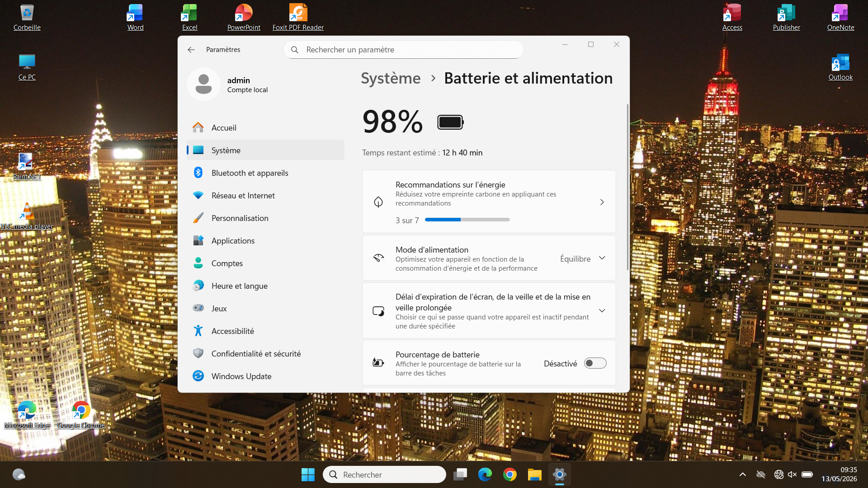Select the PowerPoint desktop shortcut
Image resolution: width=868 pixels, height=488 pixels.
point(244,17)
